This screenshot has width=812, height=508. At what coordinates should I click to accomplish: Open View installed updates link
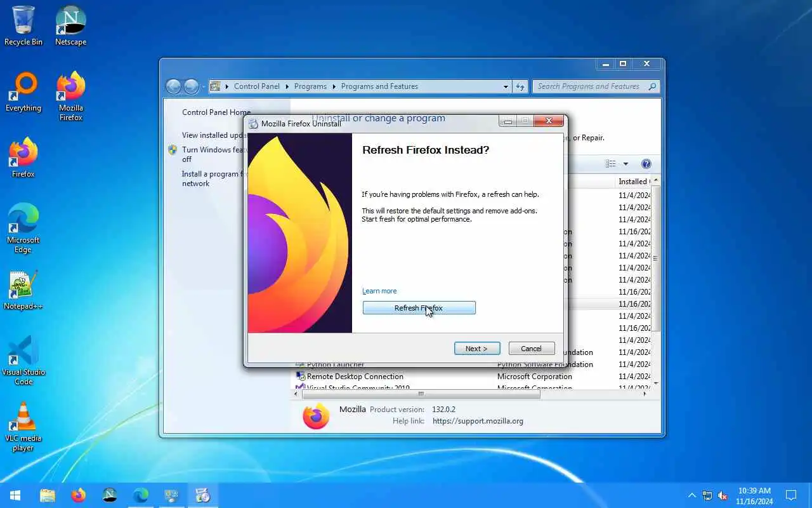(x=214, y=135)
